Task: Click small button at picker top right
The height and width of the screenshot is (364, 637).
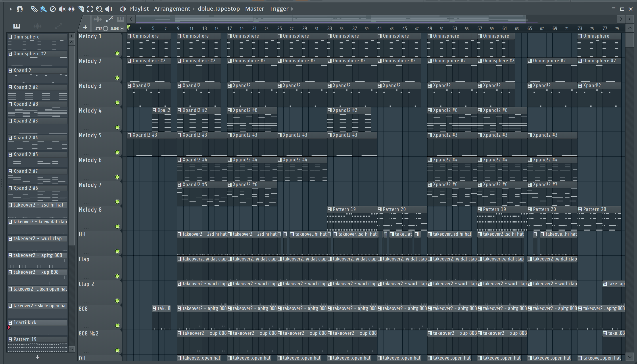Action: click(71, 36)
